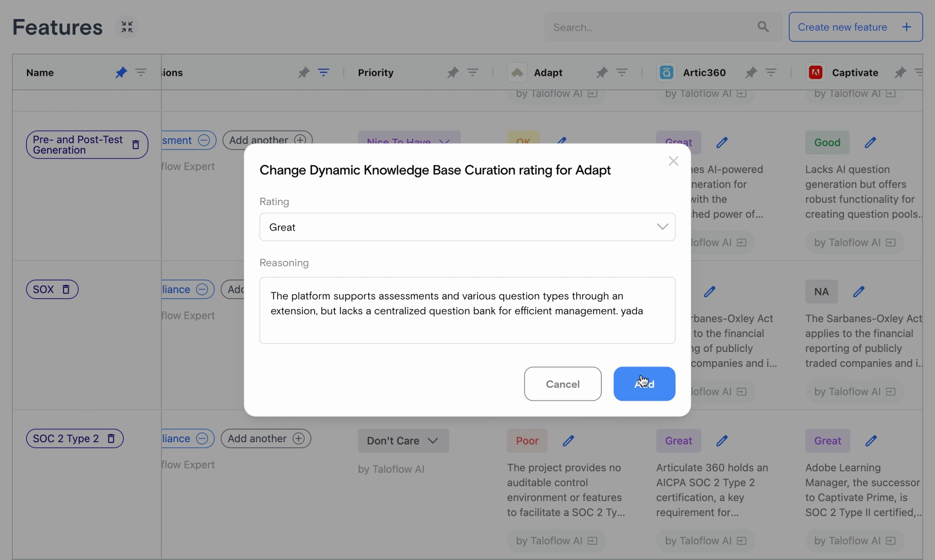
Task: Open the Rating dropdown showing Great
Action: coord(467,227)
